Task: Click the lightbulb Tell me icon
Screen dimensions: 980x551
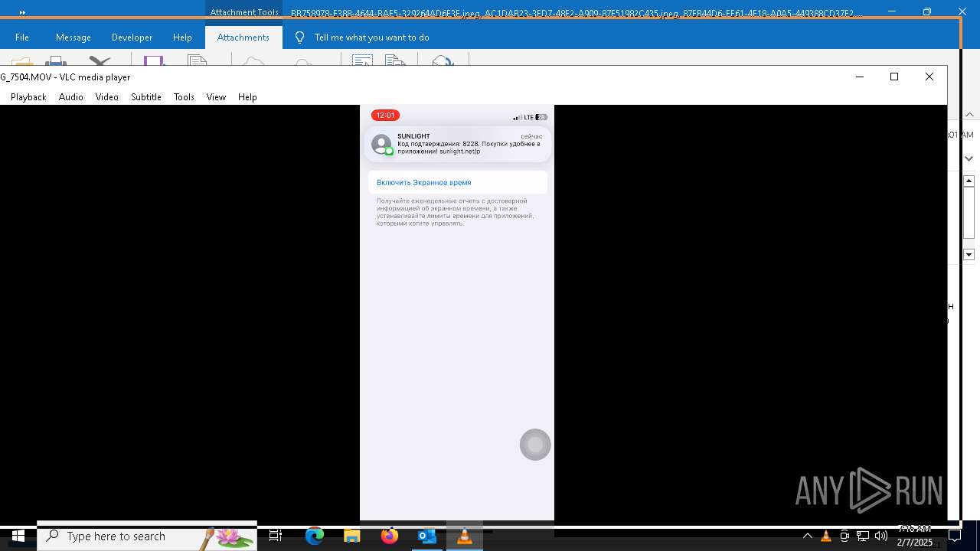Action: (299, 37)
